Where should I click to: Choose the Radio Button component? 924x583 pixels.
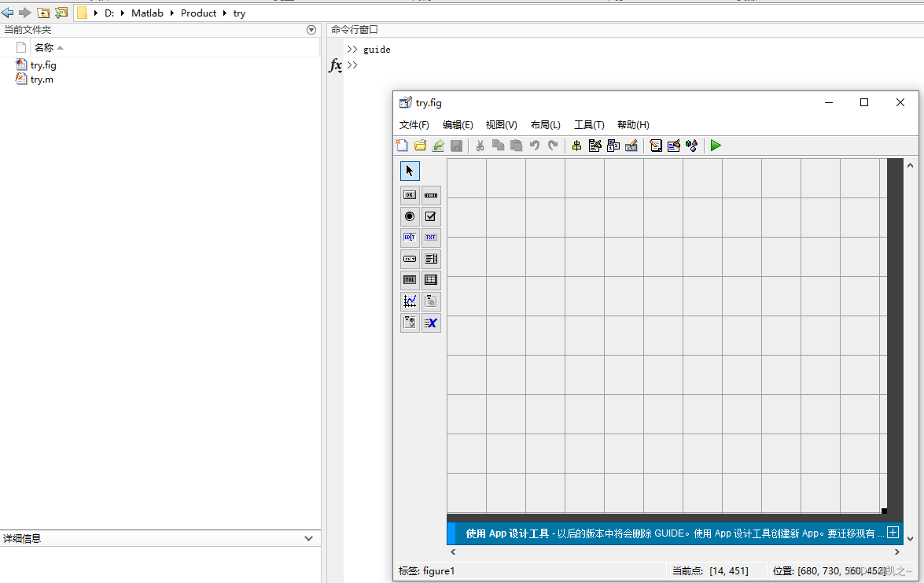point(410,216)
